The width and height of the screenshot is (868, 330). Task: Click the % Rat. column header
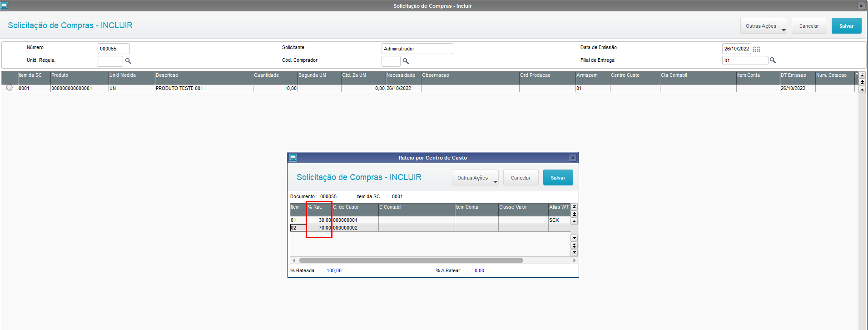pos(319,210)
